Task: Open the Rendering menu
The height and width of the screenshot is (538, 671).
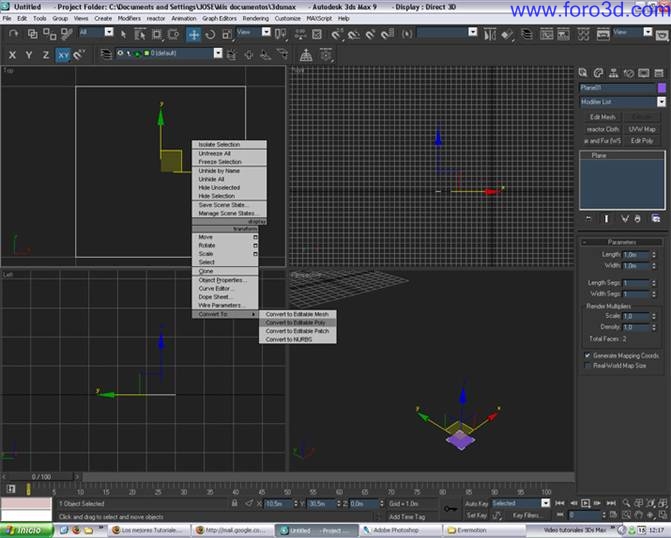Action: click(x=255, y=18)
